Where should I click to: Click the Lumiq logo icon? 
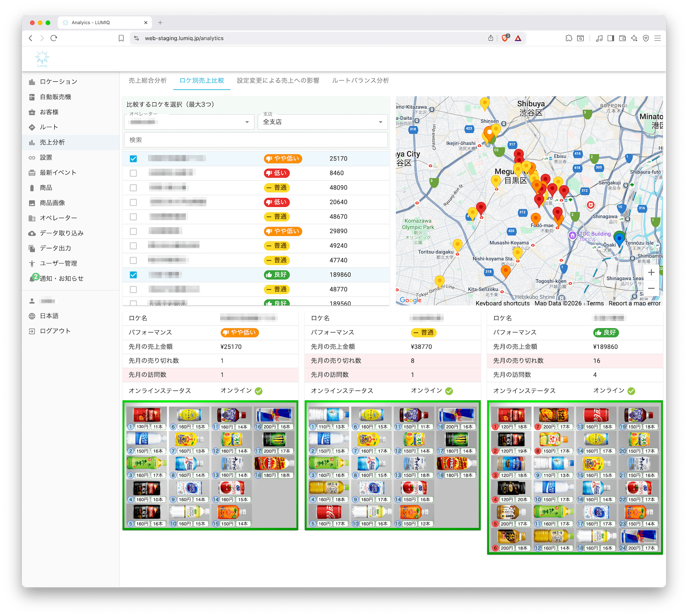pyautogui.click(x=42, y=58)
